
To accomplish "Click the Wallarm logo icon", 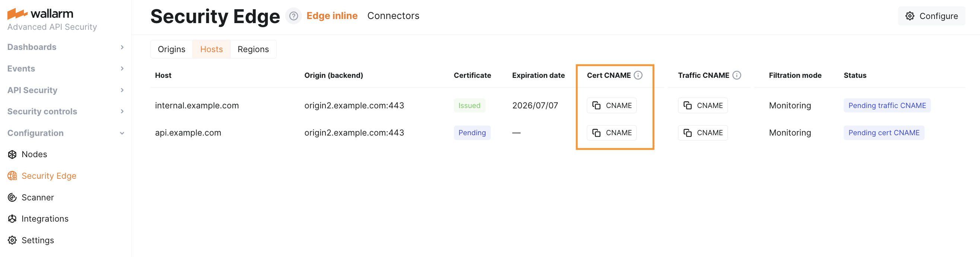I will [17, 14].
